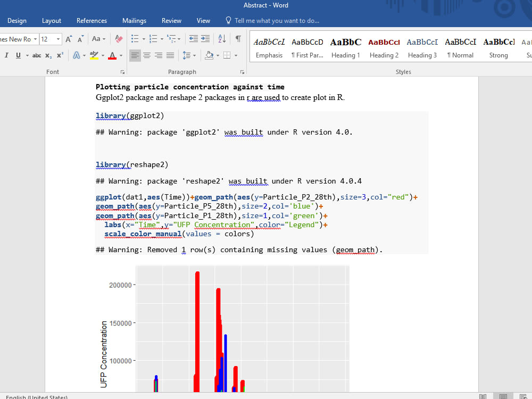Apply paragraph shading paint bucket
This screenshot has width=532, height=399.
(209, 55)
